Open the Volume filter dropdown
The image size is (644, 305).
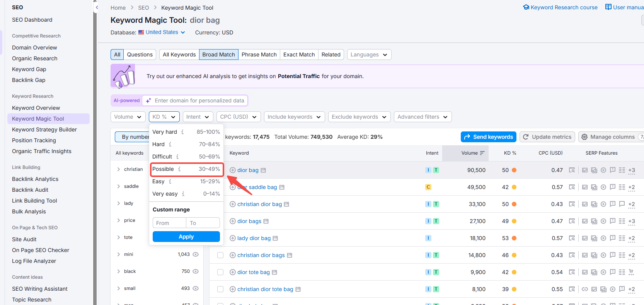pos(128,117)
